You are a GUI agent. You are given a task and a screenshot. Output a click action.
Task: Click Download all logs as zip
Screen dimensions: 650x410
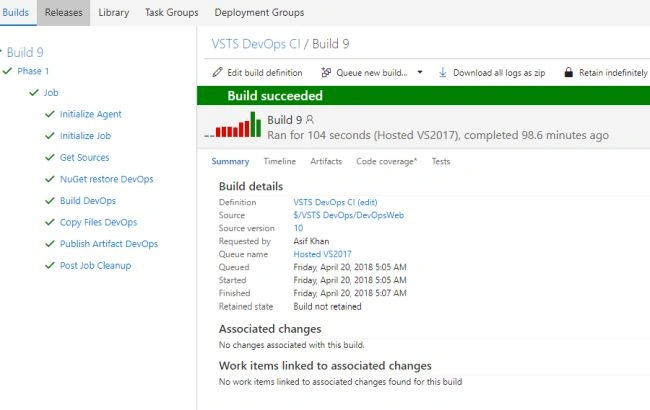tap(492, 73)
